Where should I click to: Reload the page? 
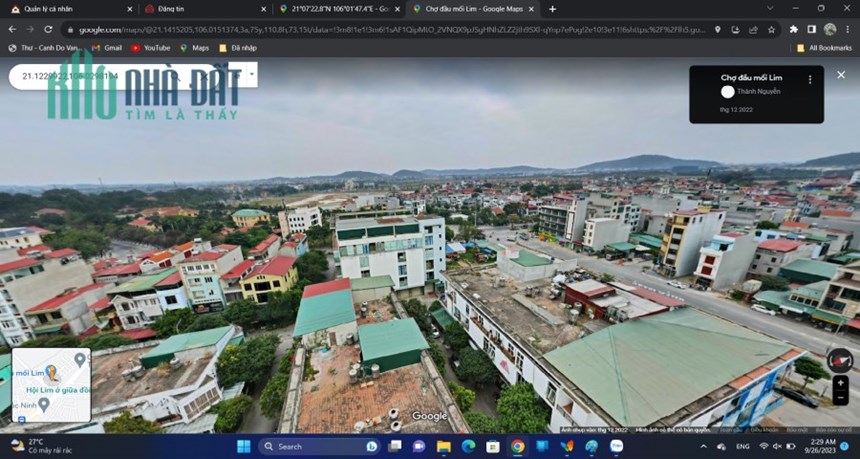click(48, 30)
